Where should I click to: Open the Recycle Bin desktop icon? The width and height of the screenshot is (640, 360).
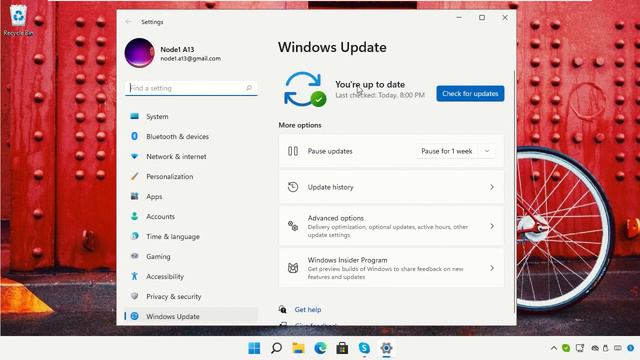18,20
